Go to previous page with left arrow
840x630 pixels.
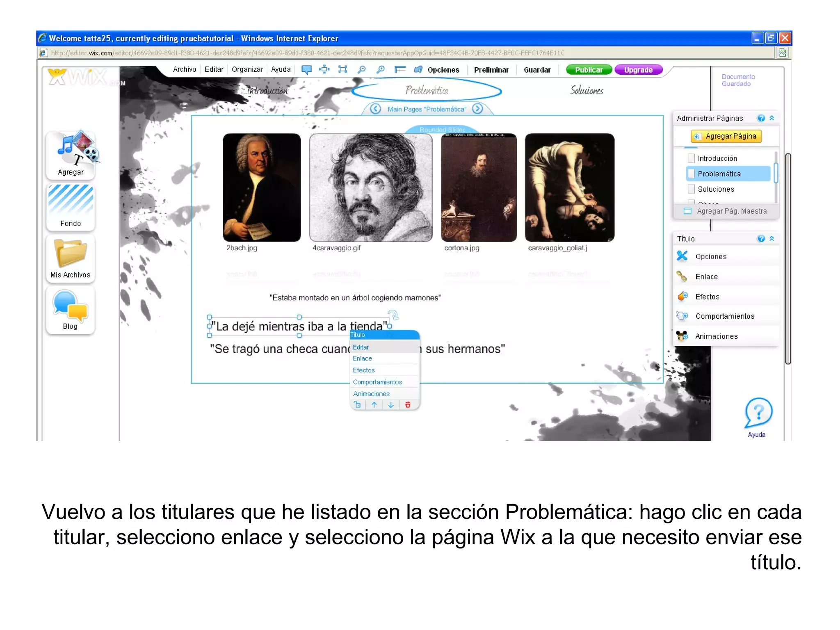(x=375, y=109)
